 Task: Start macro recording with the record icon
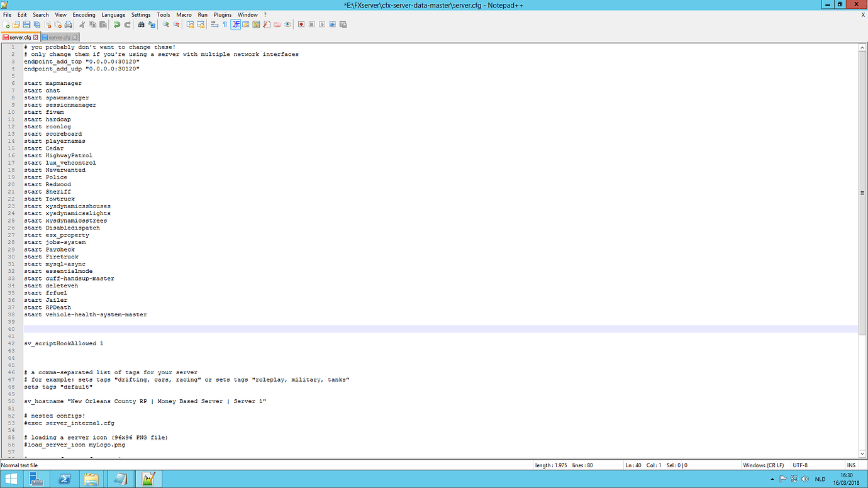click(302, 24)
